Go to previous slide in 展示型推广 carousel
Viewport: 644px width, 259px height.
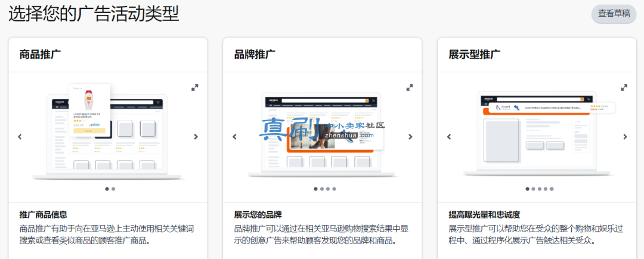click(449, 137)
